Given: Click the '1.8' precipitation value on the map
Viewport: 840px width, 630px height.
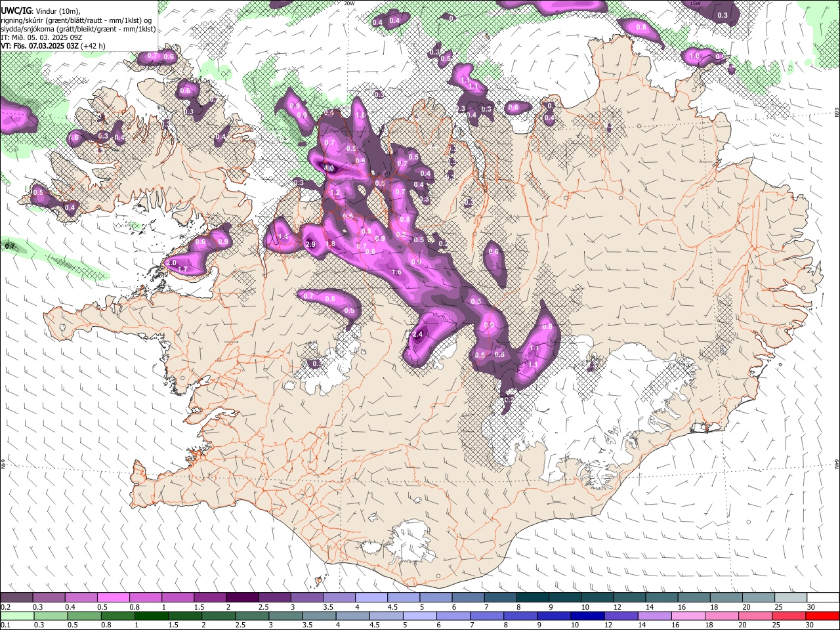Looking at the screenshot, I should click(x=331, y=244).
